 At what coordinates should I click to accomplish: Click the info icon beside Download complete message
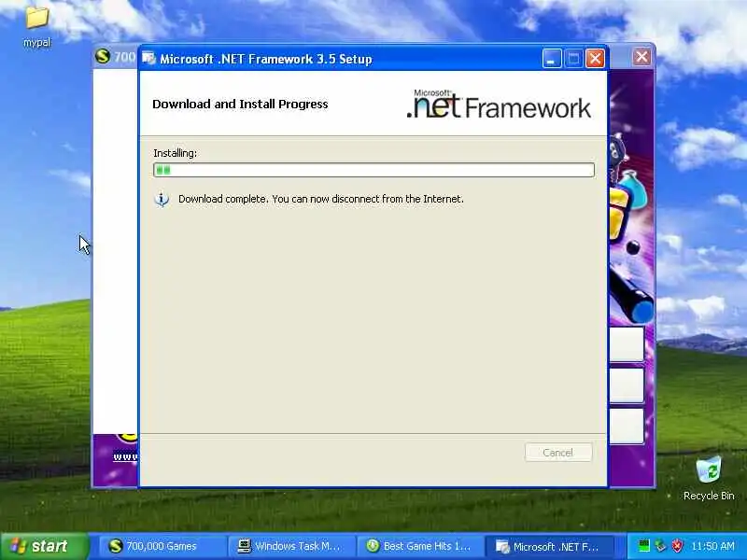162,199
